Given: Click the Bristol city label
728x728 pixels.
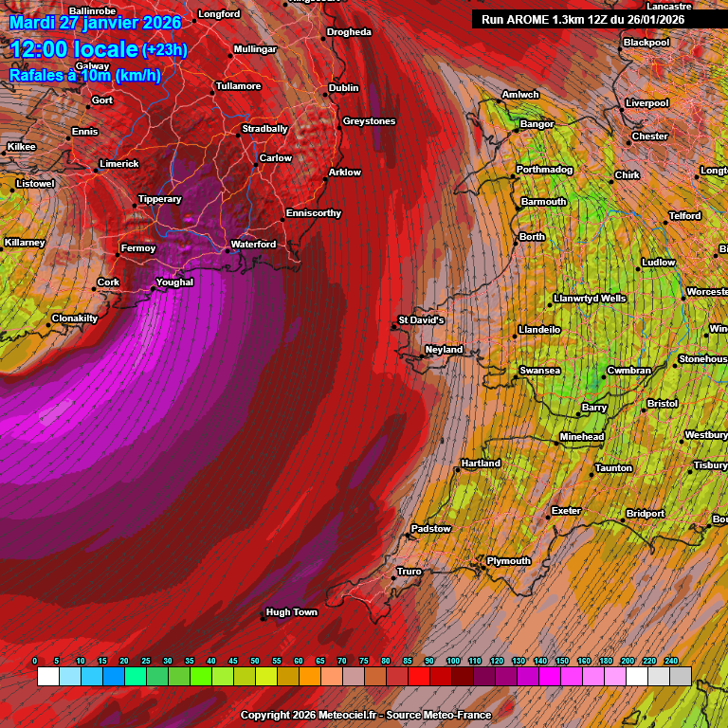Looking at the screenshot, I should coord(663,404).
